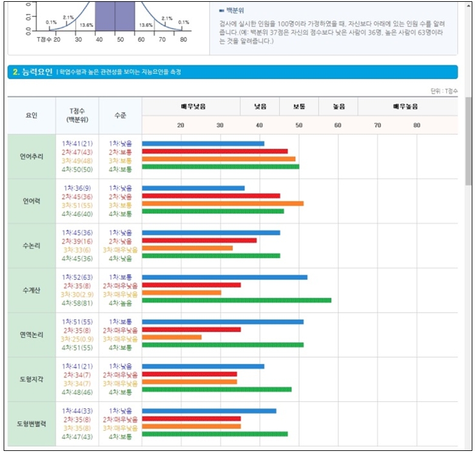476x460 pixels.
Task: Select the 매우낮음 level header
Action: pos(192,106)
